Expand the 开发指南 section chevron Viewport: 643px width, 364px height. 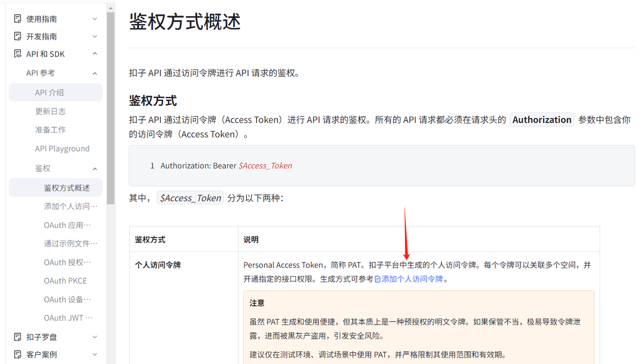pos(95,37)
